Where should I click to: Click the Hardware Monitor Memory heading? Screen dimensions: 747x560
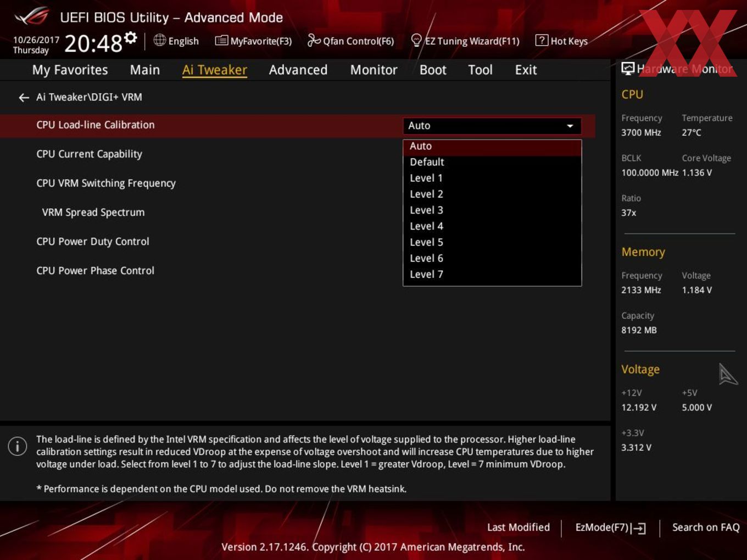coord(643,252)
